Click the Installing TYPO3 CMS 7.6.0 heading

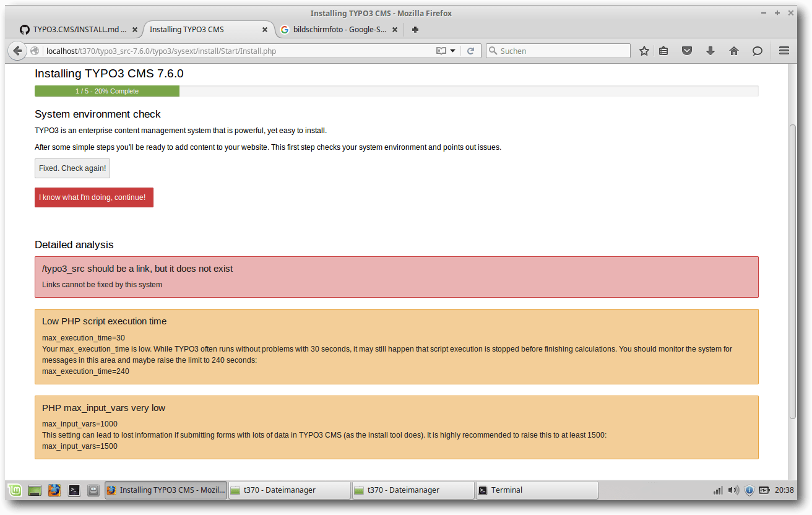coord(109,74)
